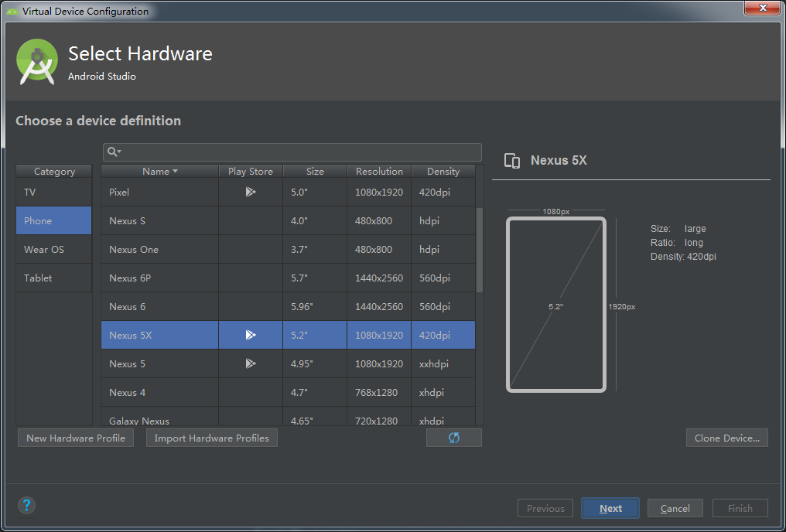Click the disabled Finish button
The width and height of the screenshot is (786, 532).
click(740, 509)
